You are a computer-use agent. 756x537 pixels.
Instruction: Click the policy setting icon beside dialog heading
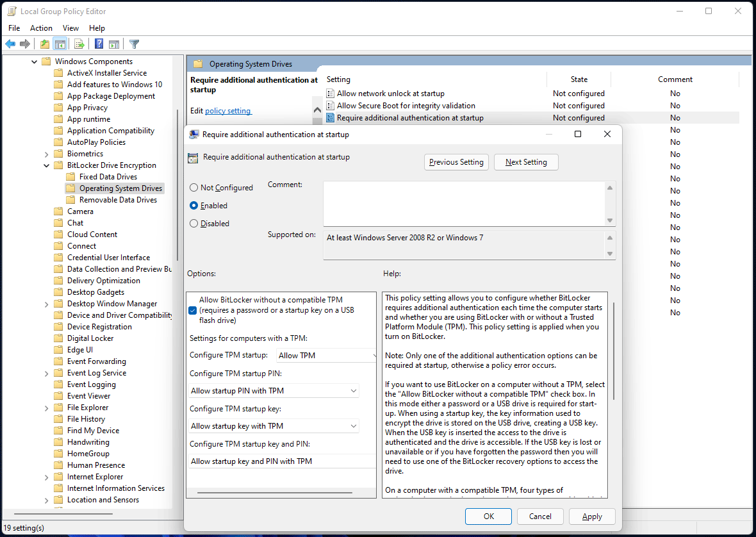pyautogui.click(x=193, y=158)
